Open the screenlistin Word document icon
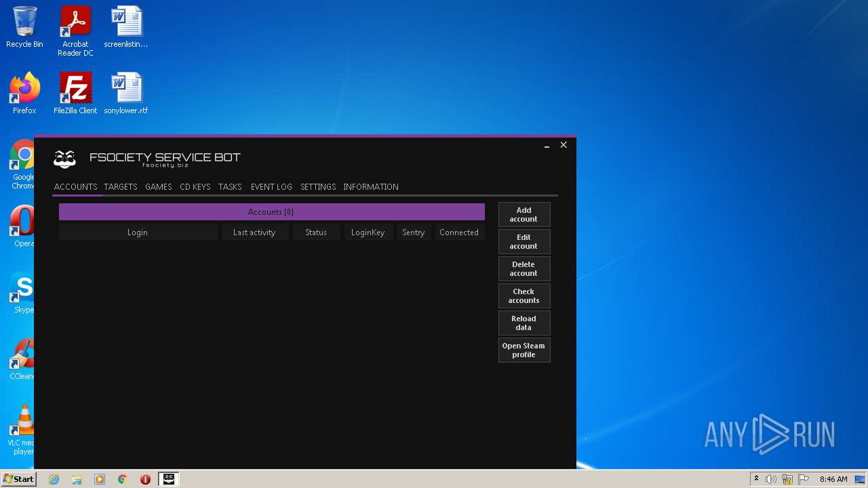Screen dimensions: 868x488 point(126,27)
